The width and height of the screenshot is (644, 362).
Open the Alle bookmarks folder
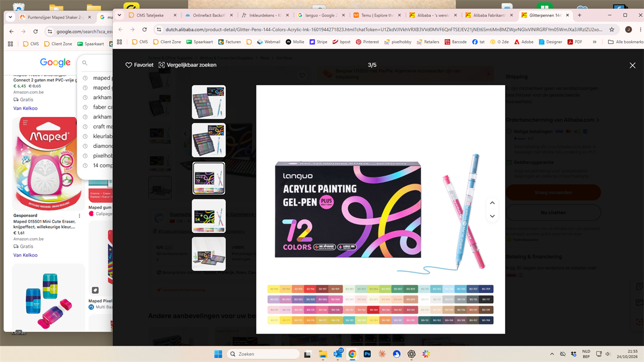click(x=625, y=42)
